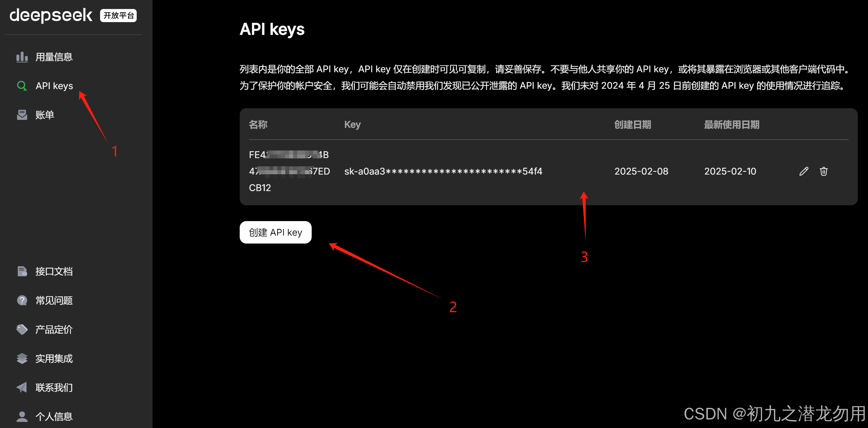This screenshot has width=868, height=428.
Task: Open 产品定价 pricing page
Action: click(54, 329)
